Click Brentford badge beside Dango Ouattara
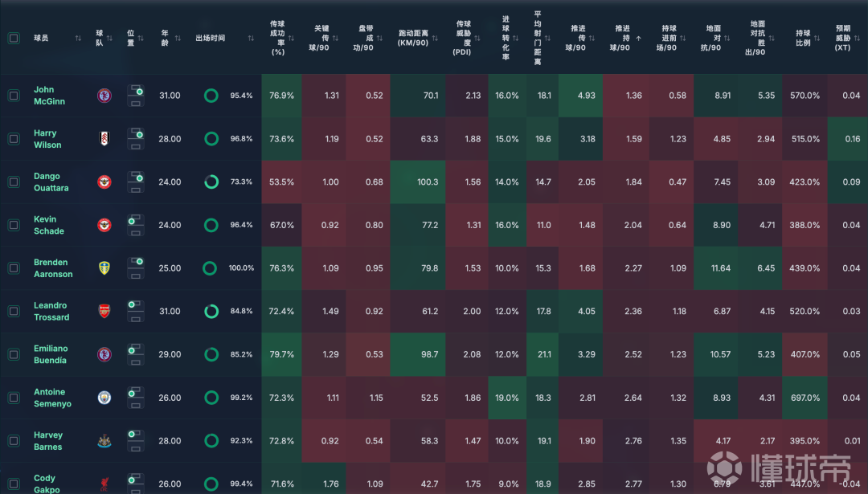Screen dimensions: 868x494 [104, 182]
